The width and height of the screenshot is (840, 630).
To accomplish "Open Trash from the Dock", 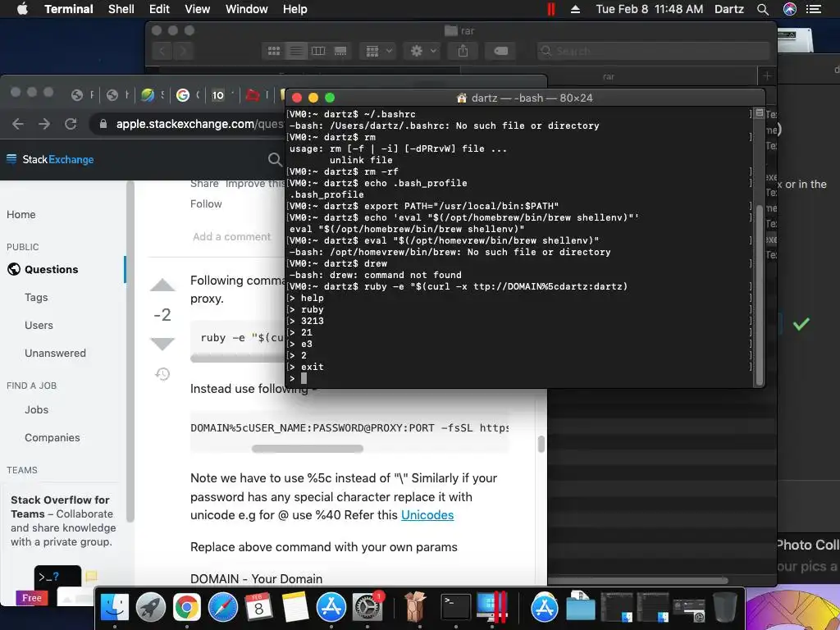I will [725, 608].
